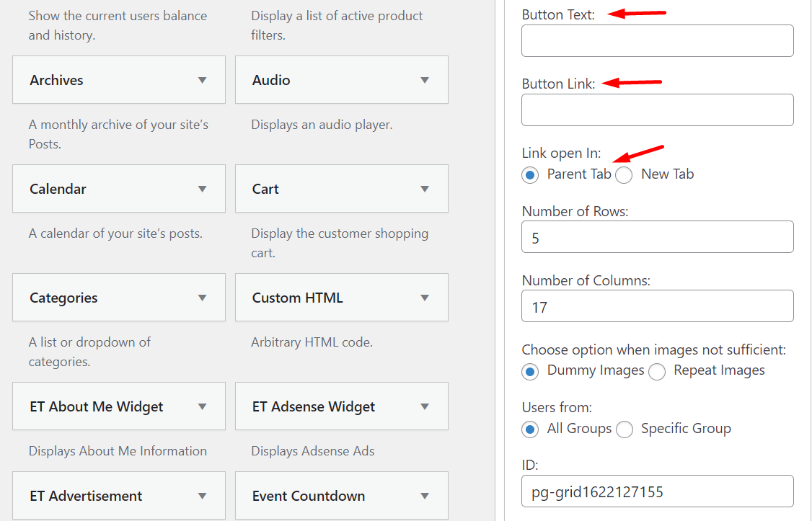Choose Specific Group for users
The height and width of the screenshot is (521, 812).
pos(625,429)
